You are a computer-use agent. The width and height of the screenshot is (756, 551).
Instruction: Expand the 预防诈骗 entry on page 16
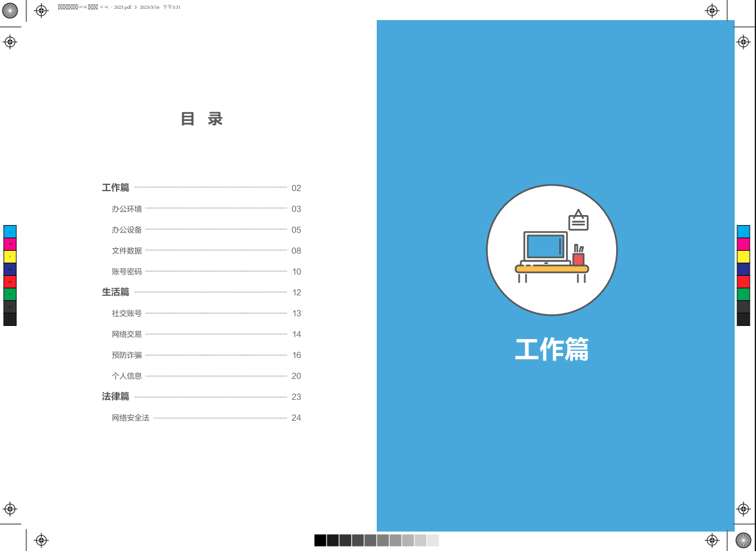coord(125,355)
